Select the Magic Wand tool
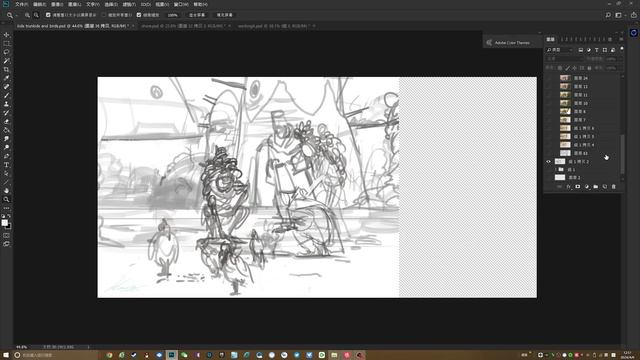 [6, 61]
